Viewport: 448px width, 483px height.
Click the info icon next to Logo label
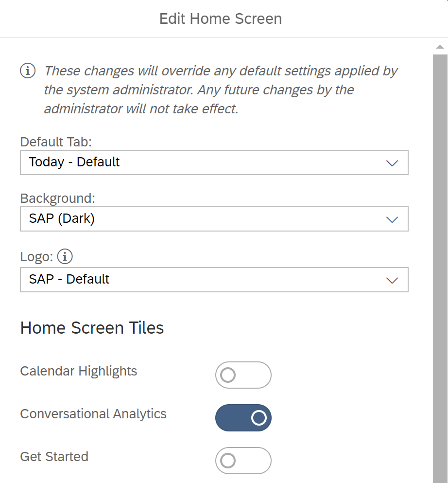coord(65,256)
